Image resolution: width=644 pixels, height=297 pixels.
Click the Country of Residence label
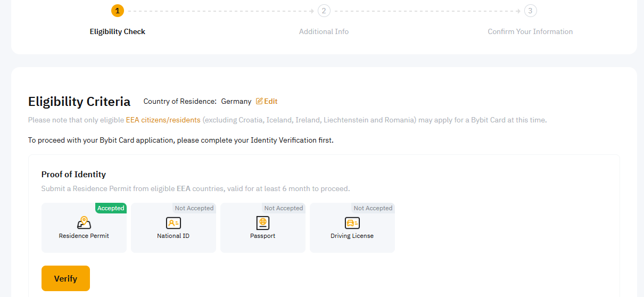click(x=180, y=101)
